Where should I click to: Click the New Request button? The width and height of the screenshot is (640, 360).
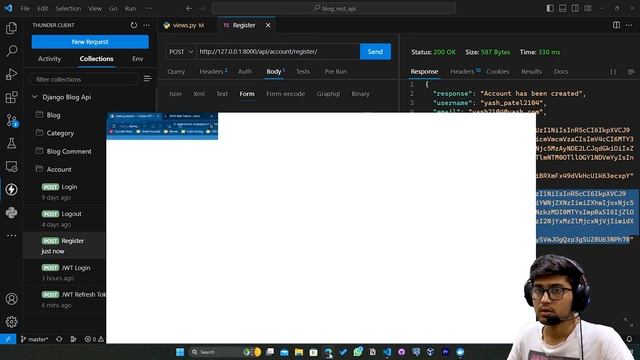click(90, 42)
